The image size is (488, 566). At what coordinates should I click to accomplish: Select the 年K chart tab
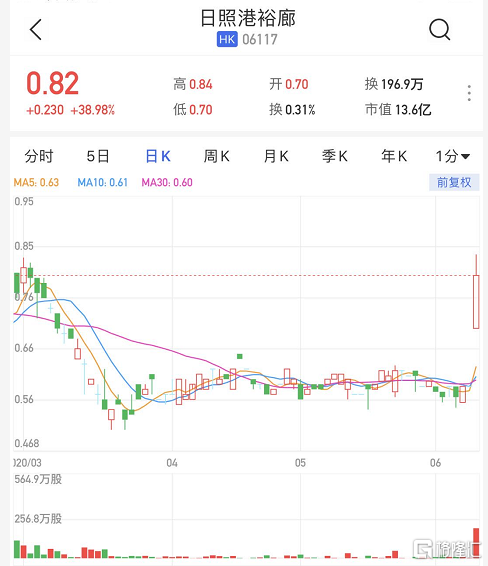coord(394,156)
